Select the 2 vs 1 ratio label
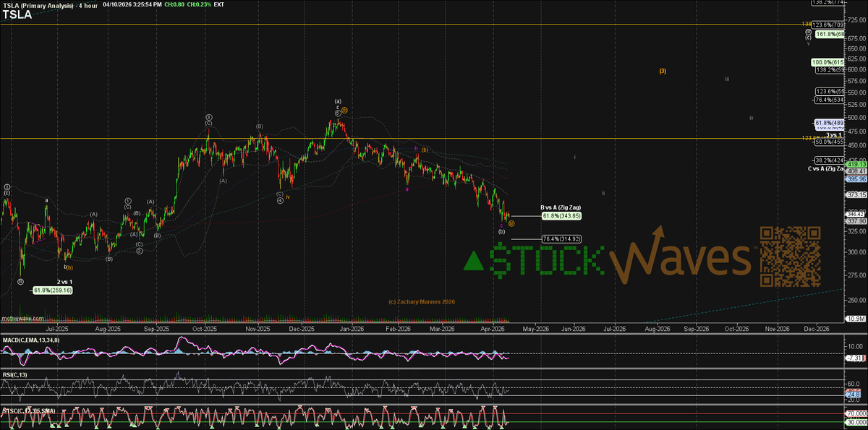 tap(65, 281)
